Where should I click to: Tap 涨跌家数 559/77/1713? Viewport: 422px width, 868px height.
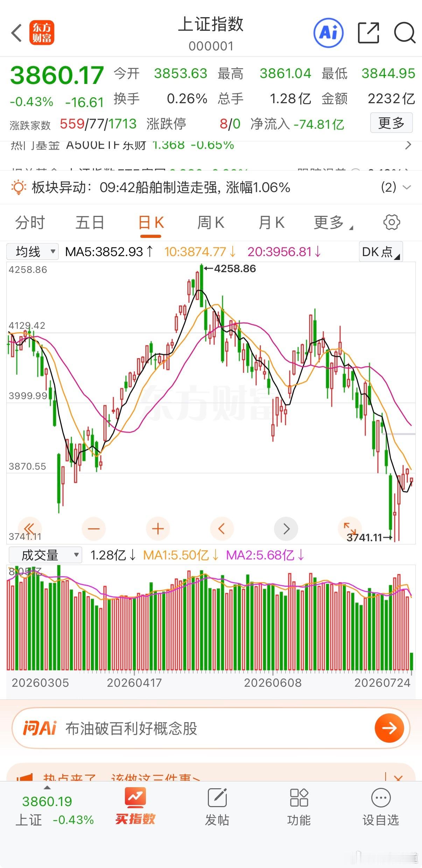point(73,124)
